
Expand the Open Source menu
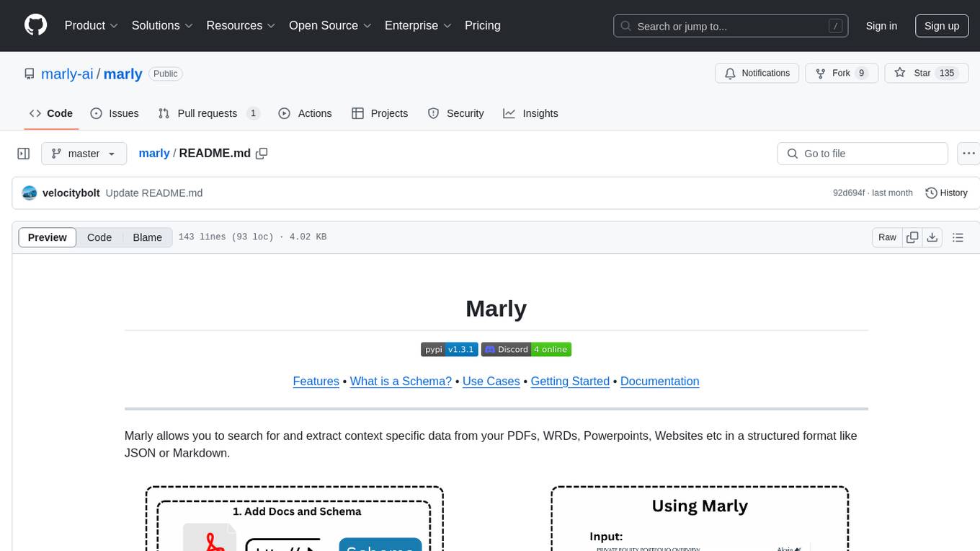(330, 25)
